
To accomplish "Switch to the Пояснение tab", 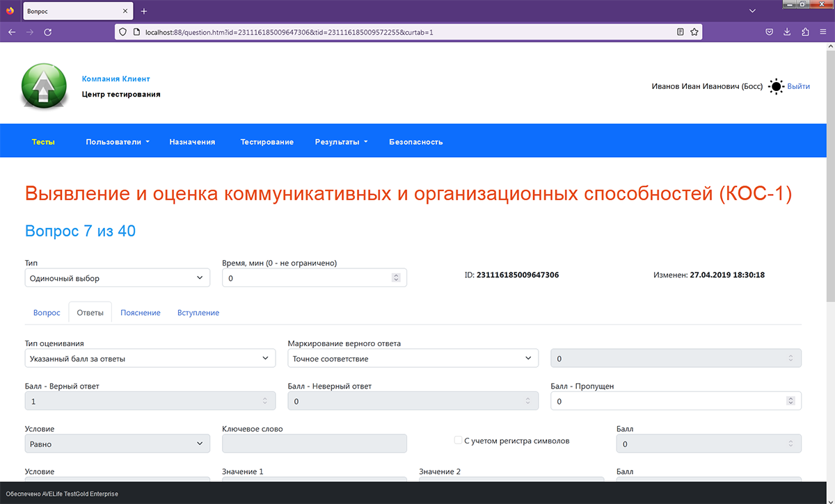I will pos(141,312).
